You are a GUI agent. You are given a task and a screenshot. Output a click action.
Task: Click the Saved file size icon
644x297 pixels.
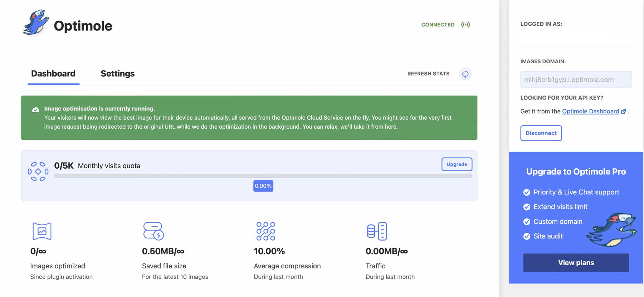coord(153,231)
